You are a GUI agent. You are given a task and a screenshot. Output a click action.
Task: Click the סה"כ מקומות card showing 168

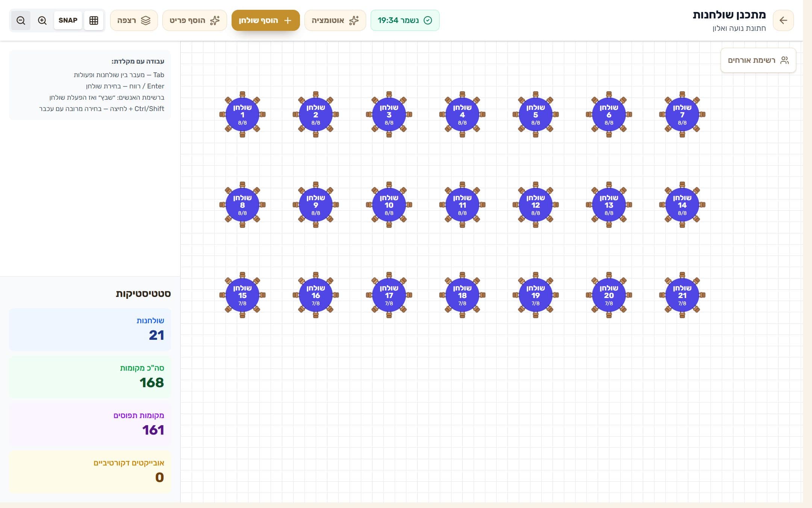coord(90,377)
